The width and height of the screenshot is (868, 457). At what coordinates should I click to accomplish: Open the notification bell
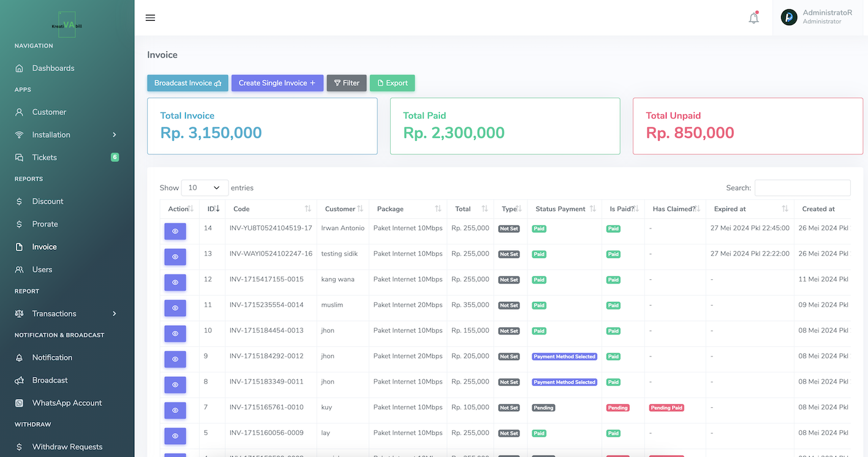coord(753,18)
